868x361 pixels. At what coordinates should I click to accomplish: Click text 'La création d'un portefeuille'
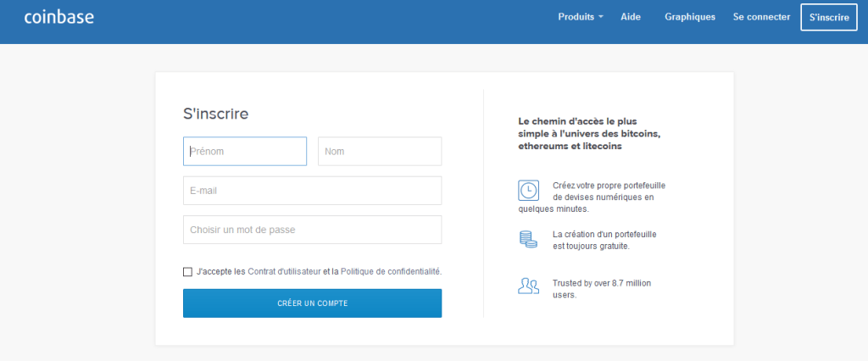(x=604, y=234)
